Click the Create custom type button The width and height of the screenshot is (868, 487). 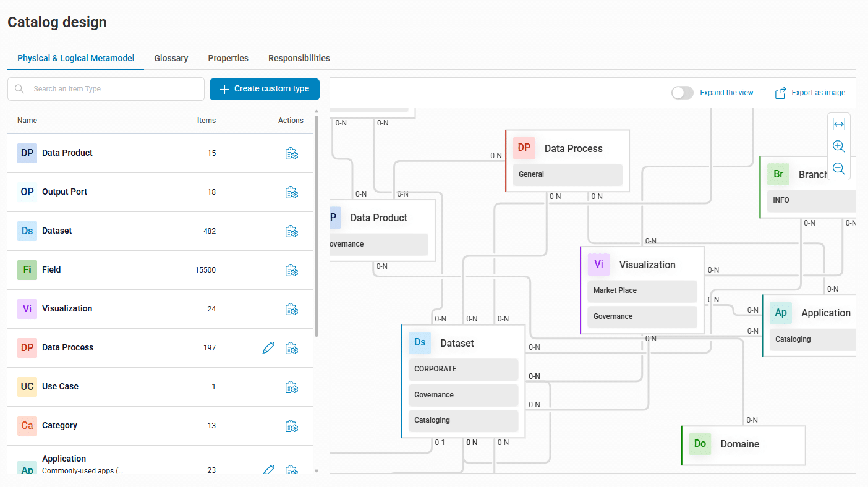(x=265, y=89)
